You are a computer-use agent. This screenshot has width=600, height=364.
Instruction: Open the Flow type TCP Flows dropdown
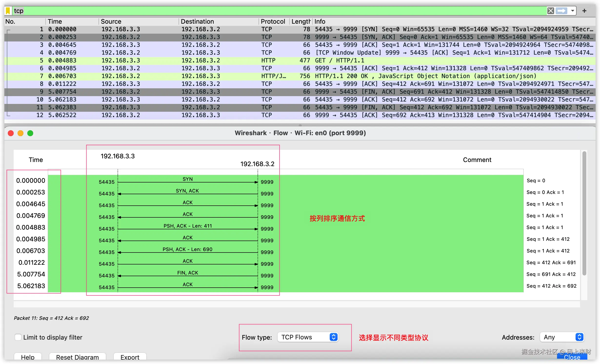(x=308, y=337)
